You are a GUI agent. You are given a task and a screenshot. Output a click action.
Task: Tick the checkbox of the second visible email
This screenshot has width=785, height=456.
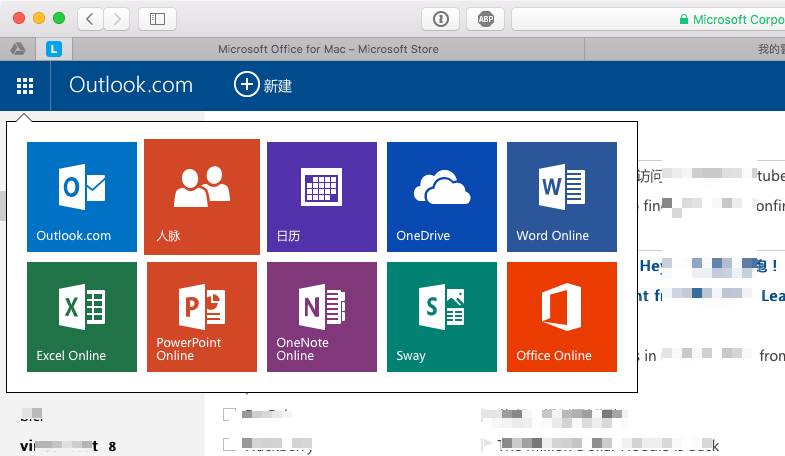[x=229, y=444]
